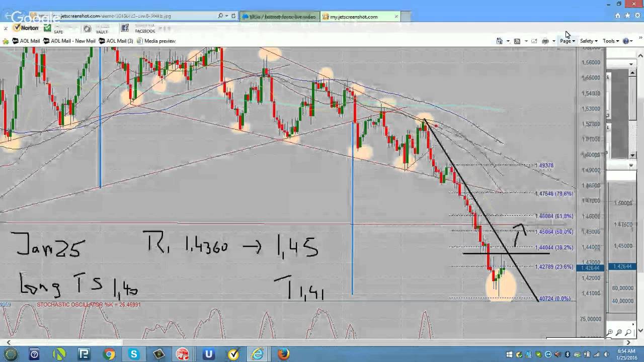Viewport: 644px width, 362px height.
Task: Click the zoom-in magnifier on chart panel
Action: click(610, 332)
